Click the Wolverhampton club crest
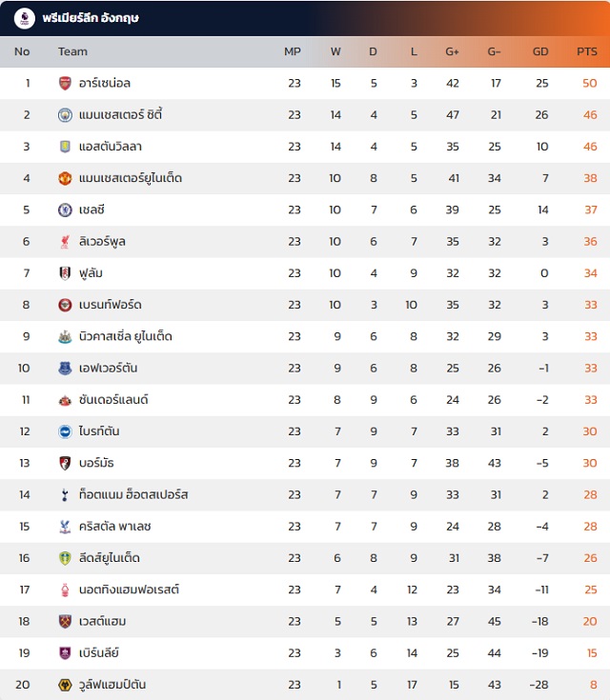The height and width of the screenshot is (700, 610). pyautogui.click(x=65, y=684)
